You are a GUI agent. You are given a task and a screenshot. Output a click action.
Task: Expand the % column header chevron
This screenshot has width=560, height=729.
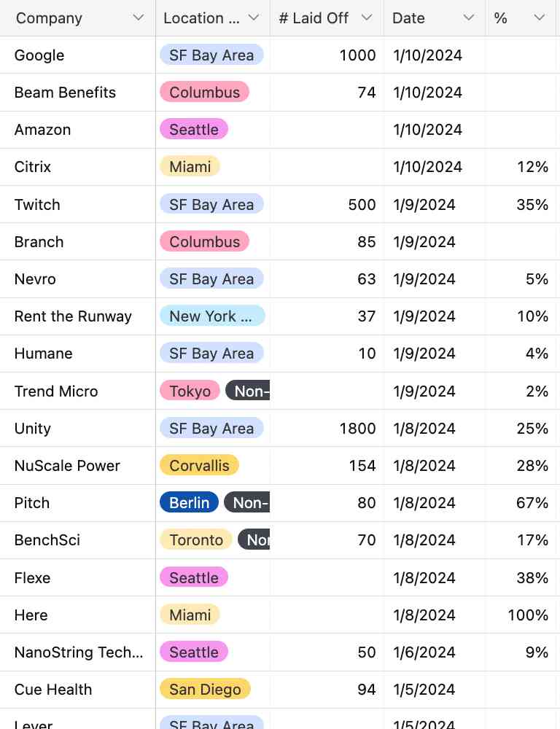(540, 17)
